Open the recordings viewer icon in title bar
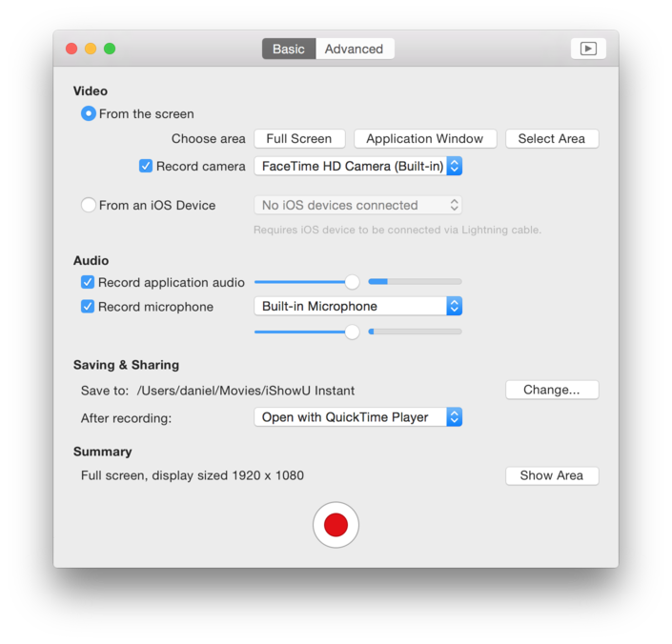The image size is (672, 644). (588, 49)
